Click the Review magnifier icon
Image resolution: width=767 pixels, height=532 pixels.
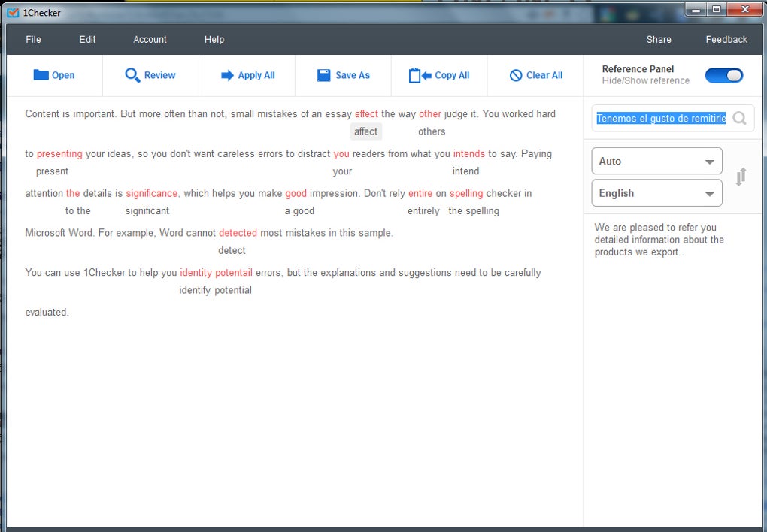click(132, 75)
